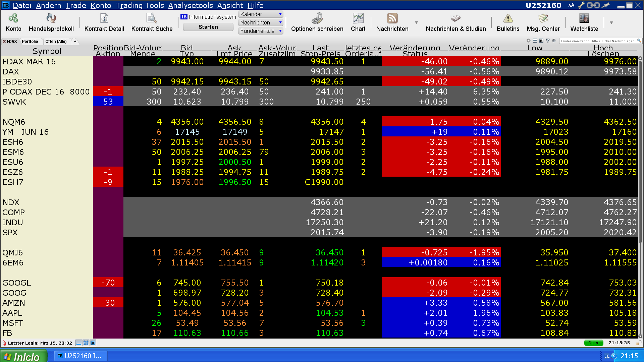Toggle the funnel filter icon
Screen dimensions: 644x362
pos(548,41)
